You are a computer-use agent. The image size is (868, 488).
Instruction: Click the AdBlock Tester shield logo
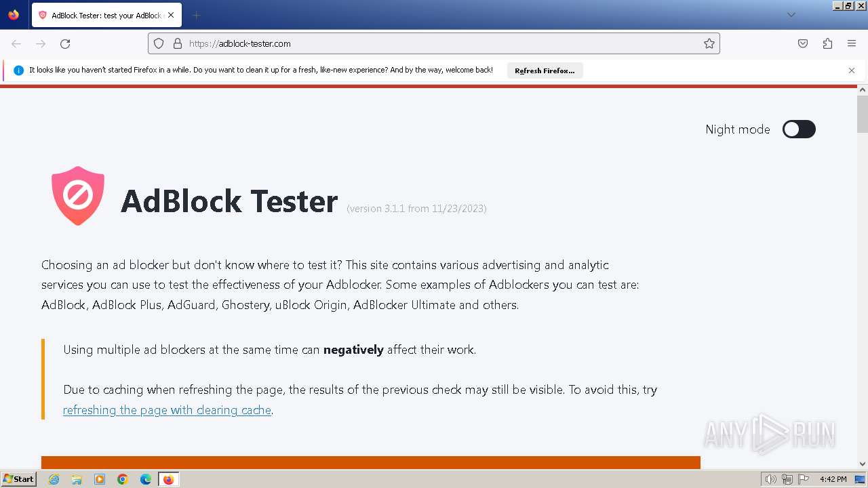[x=78, y=196]
